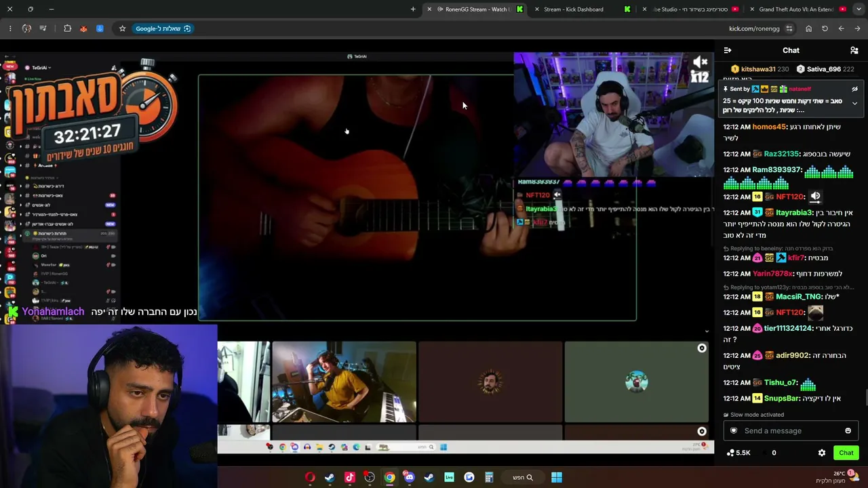Reload the page in browser toolbar
The width and height of the screenshot is (868, 488).
(x=825, y=28)
